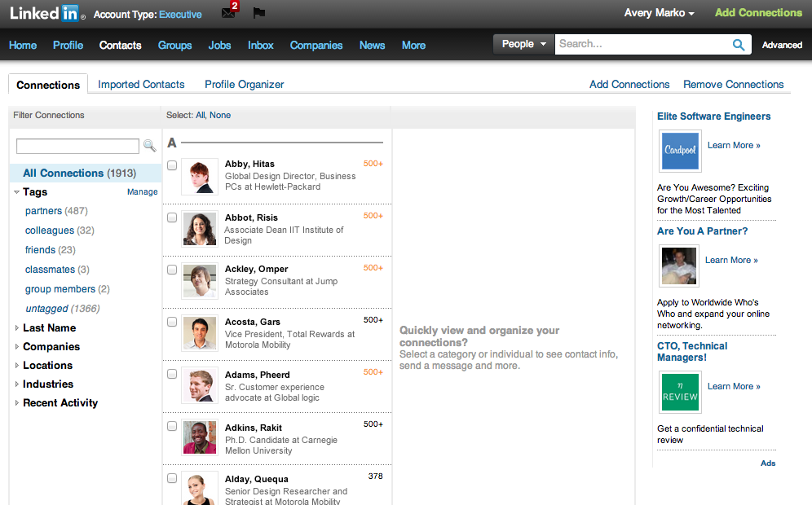Click Learn More next to Review logo
This screenshot has height=505, width=812.
(x=734, y=387)
